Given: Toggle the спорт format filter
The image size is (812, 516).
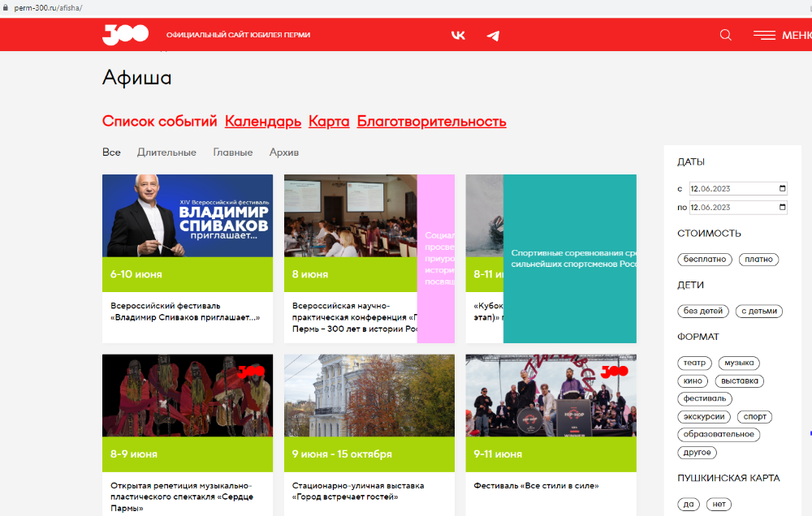Looking at the screenshot, I should (x=755, y=417).
